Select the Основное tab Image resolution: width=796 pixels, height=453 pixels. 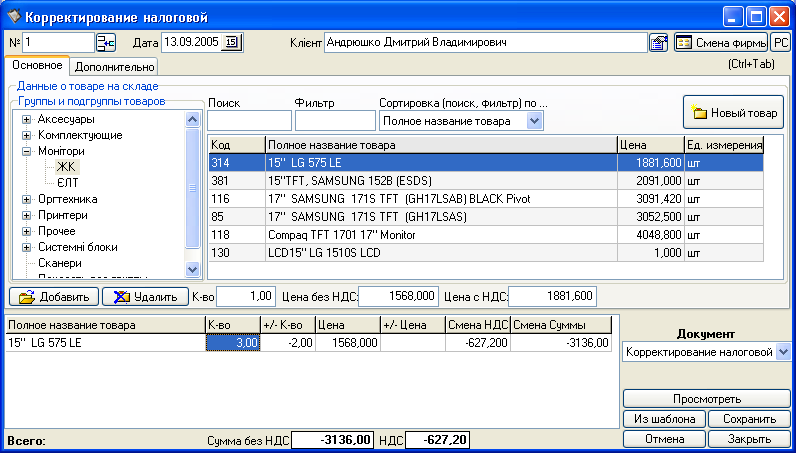pos(37,66)
